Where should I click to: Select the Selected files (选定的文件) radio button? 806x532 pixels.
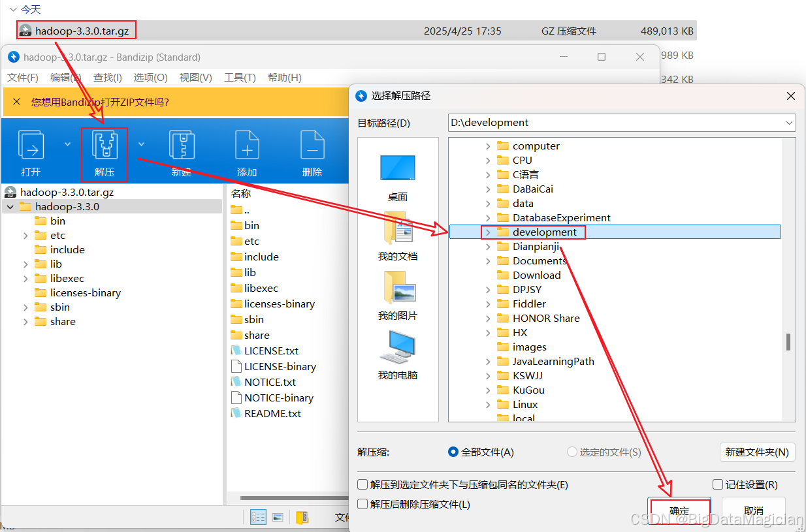572,452
